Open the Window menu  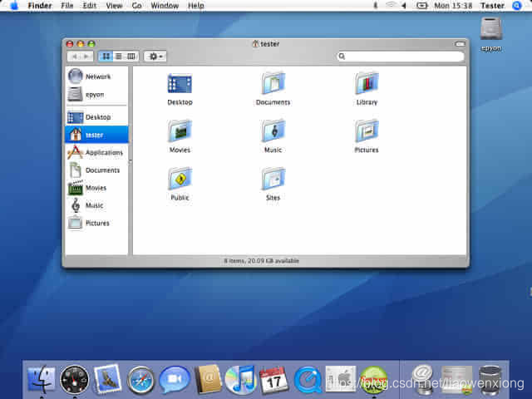click(x=165, y=6)
